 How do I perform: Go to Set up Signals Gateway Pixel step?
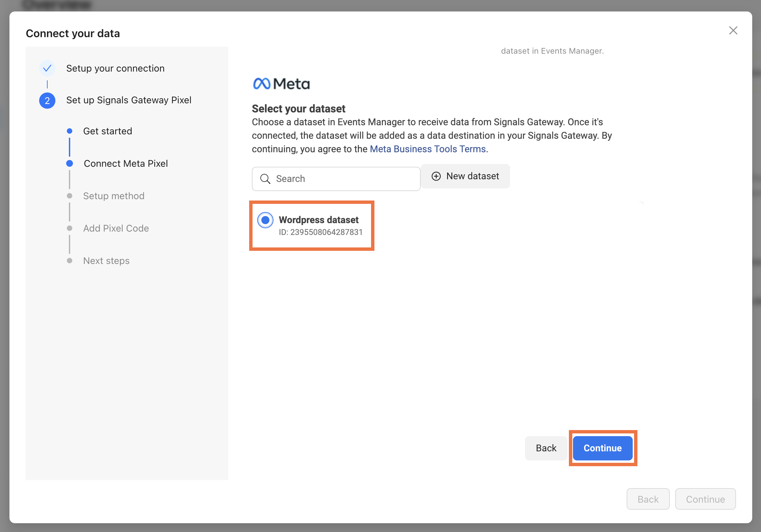coord(129,100)
